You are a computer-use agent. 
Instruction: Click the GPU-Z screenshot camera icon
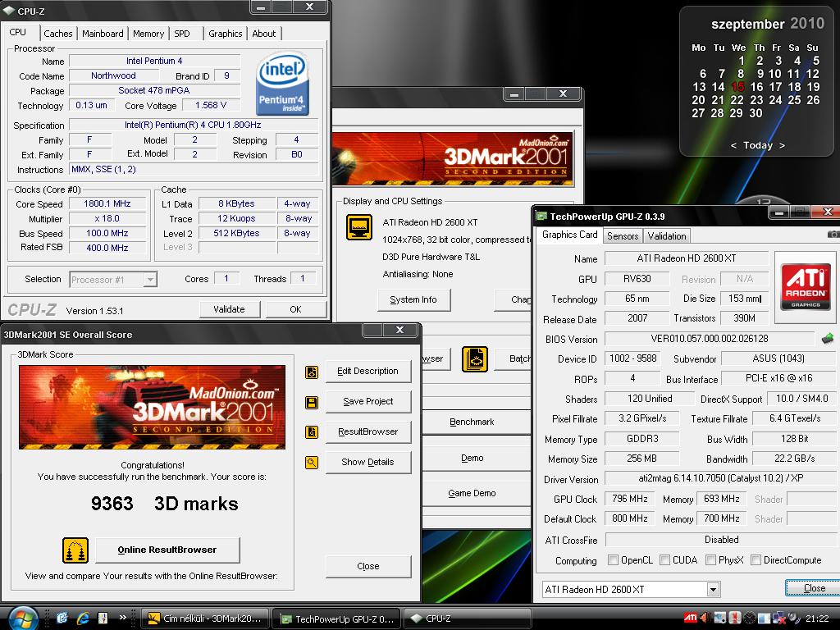(x=833, y=235)
